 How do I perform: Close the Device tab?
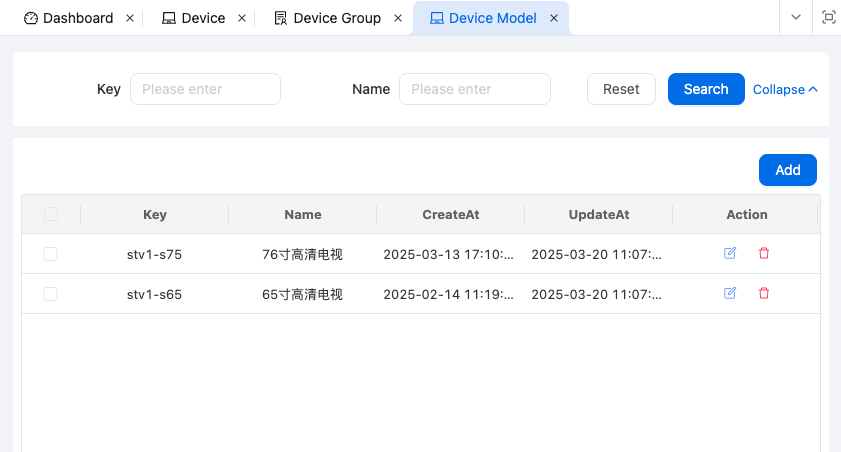coord(242,18)
